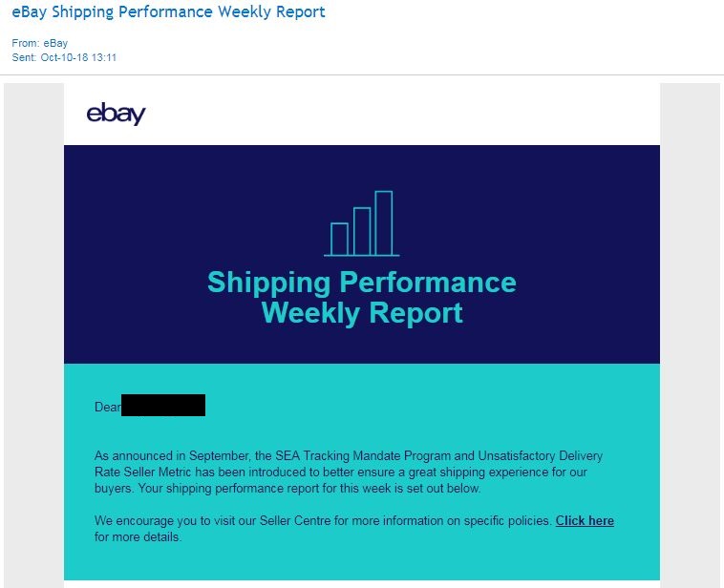Click the "Dear" greeting text

[x=107, y=408]
